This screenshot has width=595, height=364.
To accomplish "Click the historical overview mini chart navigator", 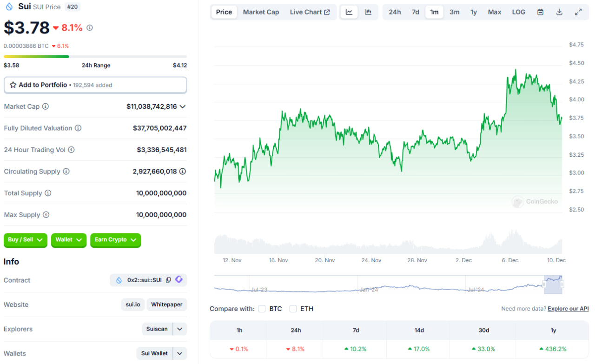I will click(x=388, y=285).
